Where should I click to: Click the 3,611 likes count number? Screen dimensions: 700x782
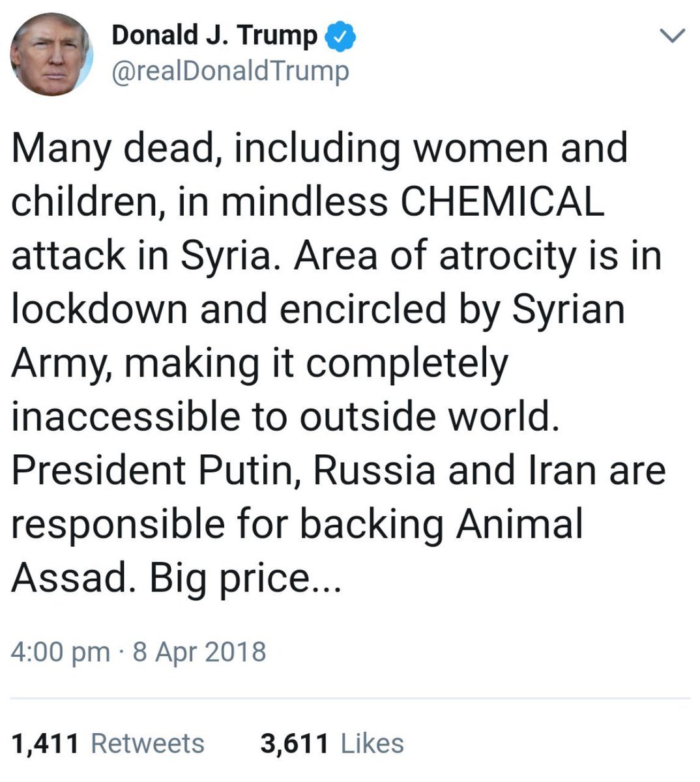click(x=294, y=744)
